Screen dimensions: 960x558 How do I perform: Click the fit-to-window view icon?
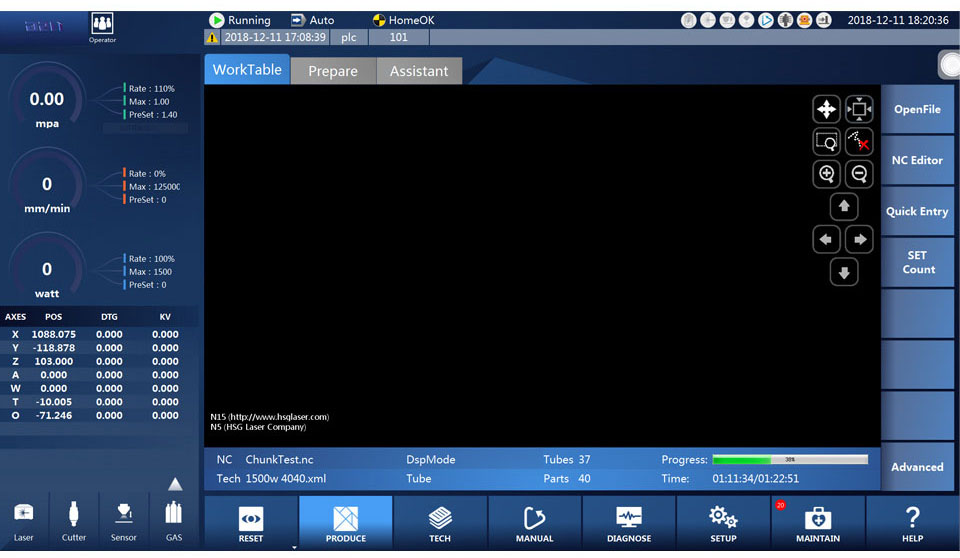[859, 110]
